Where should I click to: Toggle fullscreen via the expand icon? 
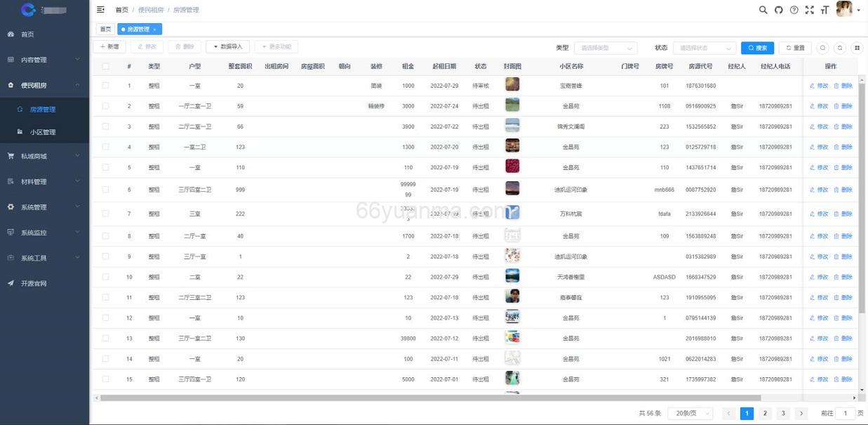coord(809,9)
